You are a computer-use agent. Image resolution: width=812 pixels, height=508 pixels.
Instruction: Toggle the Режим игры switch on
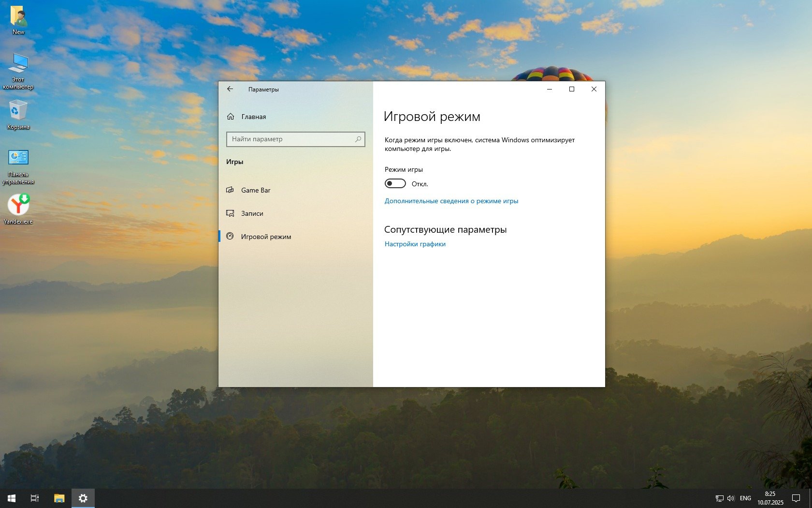395,184
